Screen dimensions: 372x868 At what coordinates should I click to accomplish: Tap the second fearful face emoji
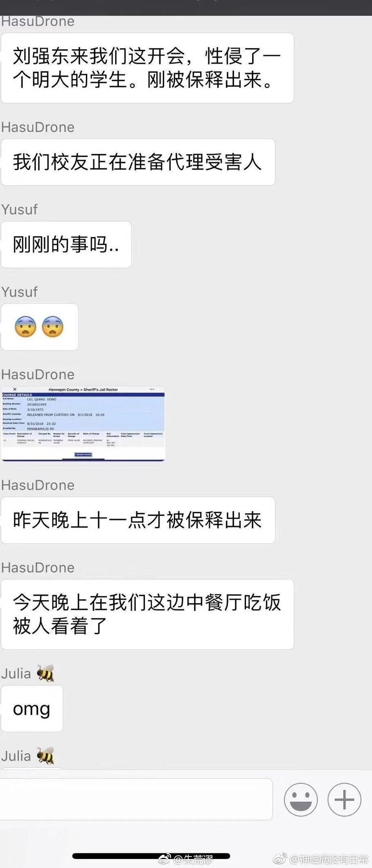pyautogui.click(x=52, y=327)
